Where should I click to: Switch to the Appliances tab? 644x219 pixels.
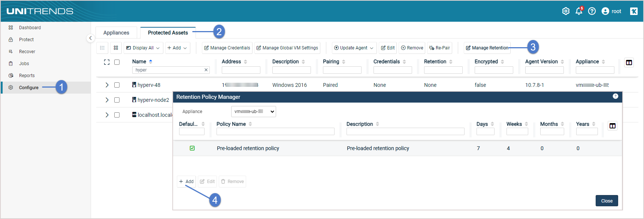coord(116,33)
